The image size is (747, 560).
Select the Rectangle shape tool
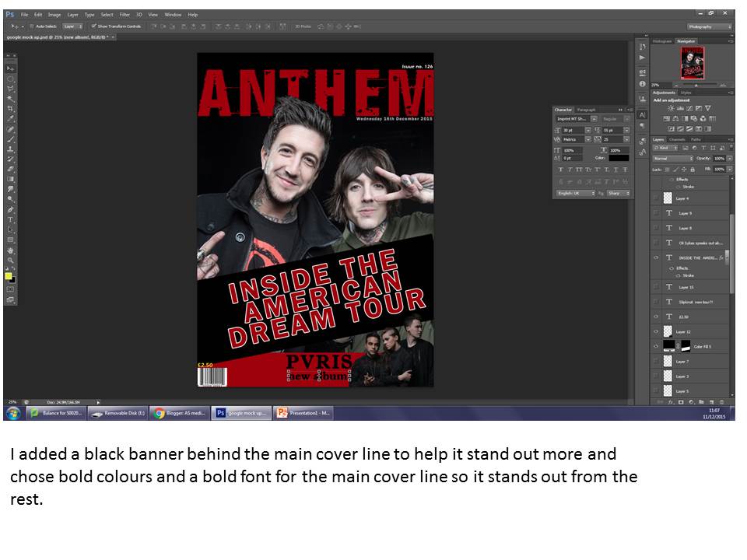click(10, 240)
